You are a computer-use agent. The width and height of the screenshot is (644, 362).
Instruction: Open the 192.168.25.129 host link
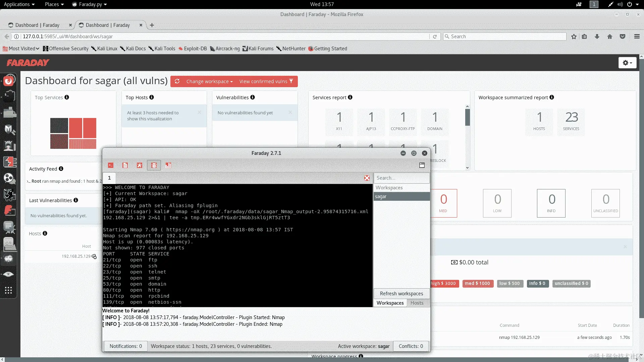pyautogui.click(x=76, y=256)
